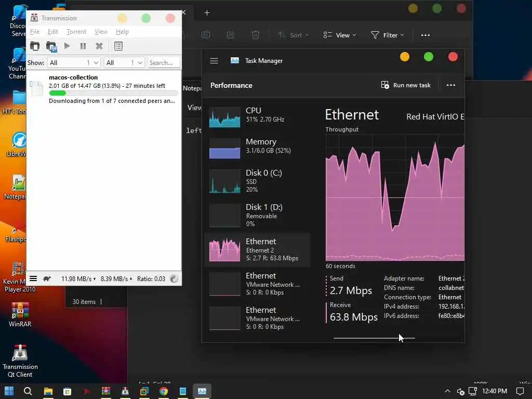Select Disk 1 (D:) Removable item

[x=258, y=215]
